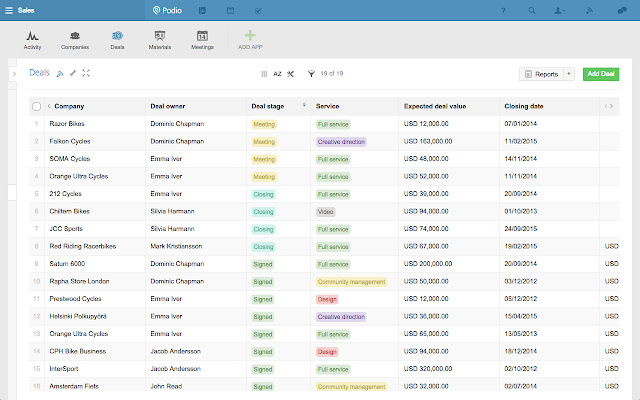Expand the left sidebar chevron

tap(14, 74)
